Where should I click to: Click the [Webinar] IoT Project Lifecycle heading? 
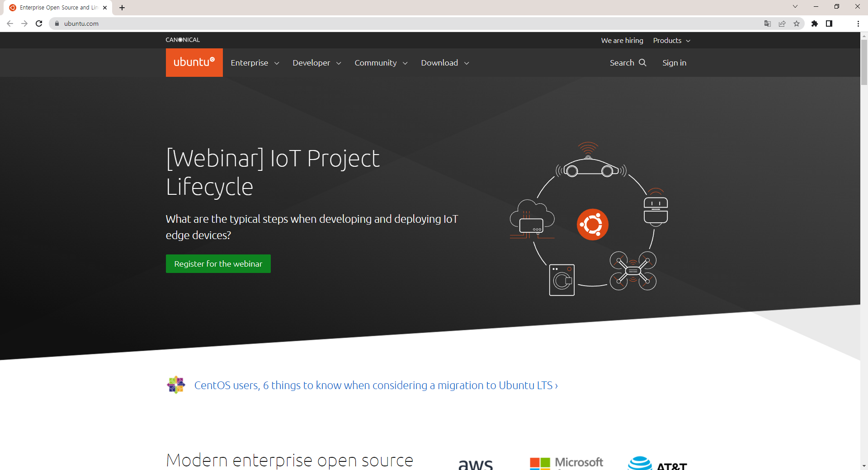tap(273, 172)
